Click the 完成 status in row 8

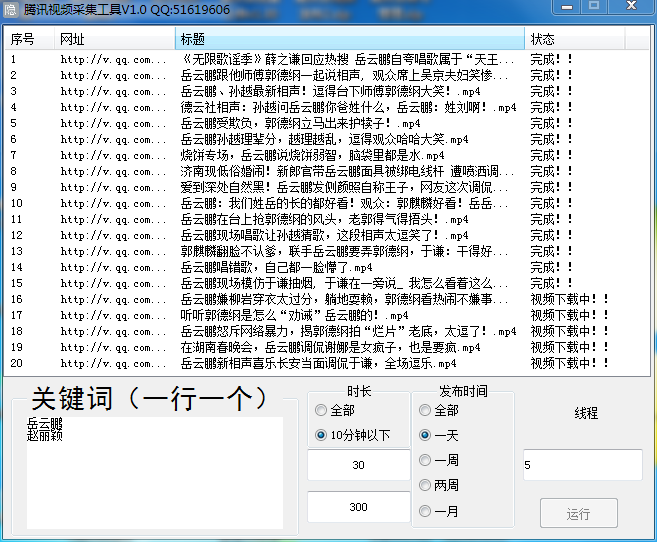coord(551,171)
